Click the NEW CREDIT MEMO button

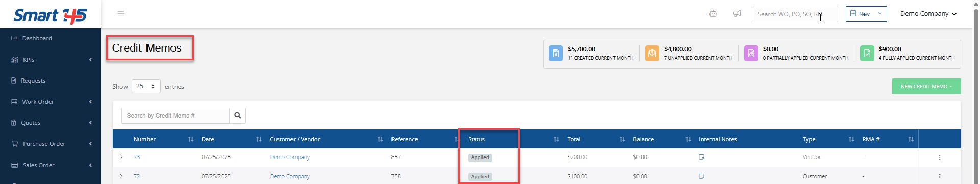click(x=926, y=87)
